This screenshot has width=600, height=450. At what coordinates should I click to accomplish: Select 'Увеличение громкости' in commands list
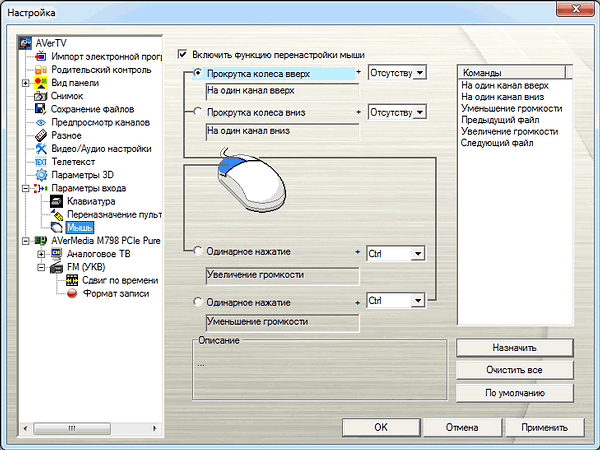click(x=509, y=131)
